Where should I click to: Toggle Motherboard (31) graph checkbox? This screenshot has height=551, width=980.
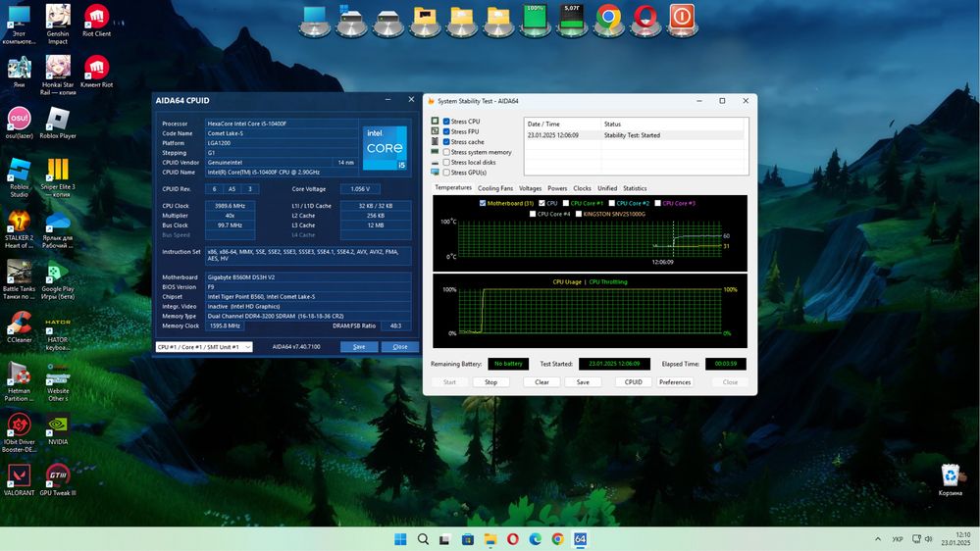click(x=483, y=203)
